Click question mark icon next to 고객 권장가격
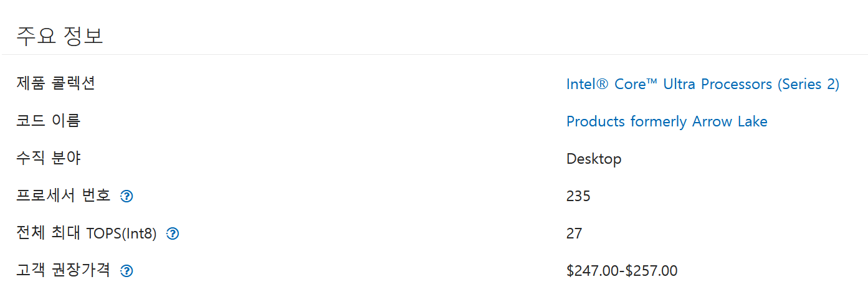The width and height of the screenshot is (868, 297). [126, 271]
